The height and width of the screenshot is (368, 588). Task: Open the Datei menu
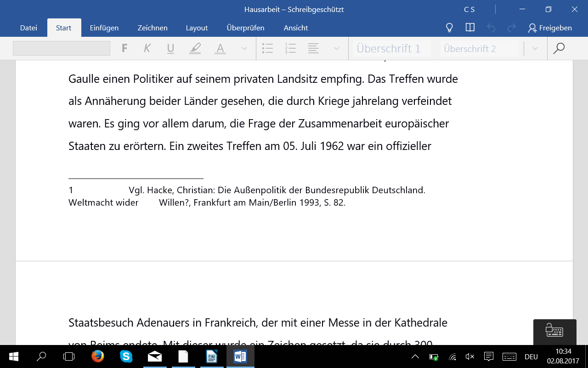[28, 28]
